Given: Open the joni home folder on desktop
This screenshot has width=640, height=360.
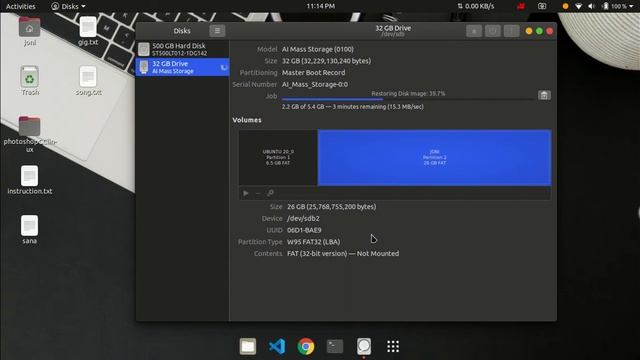Looking at the screenshot, I should (29, 31).
